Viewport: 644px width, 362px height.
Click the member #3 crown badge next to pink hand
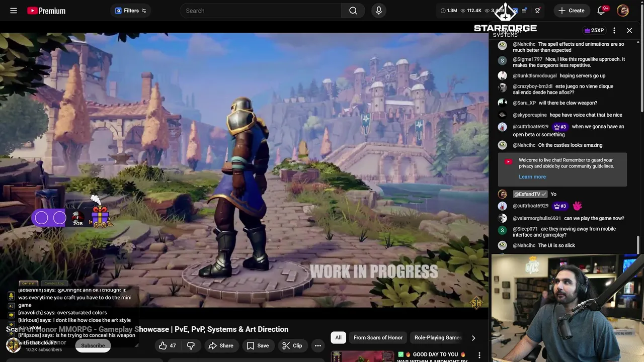click(x=559, y=206)
